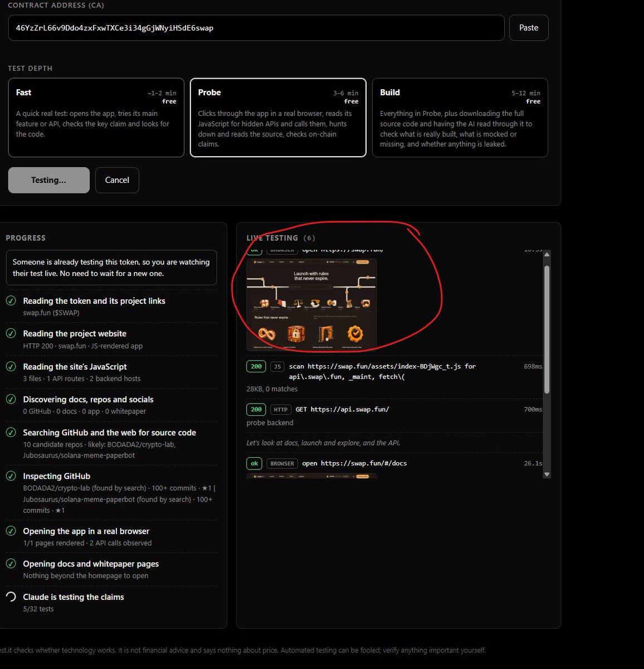Click the Testing... button
The image size is (644, 669).
click(49, 180)
